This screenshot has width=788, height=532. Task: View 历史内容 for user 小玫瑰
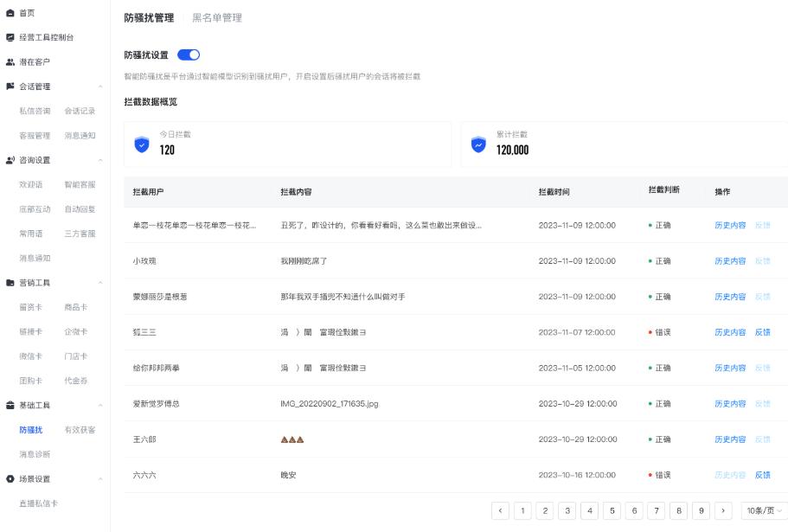tap(730, 261)
